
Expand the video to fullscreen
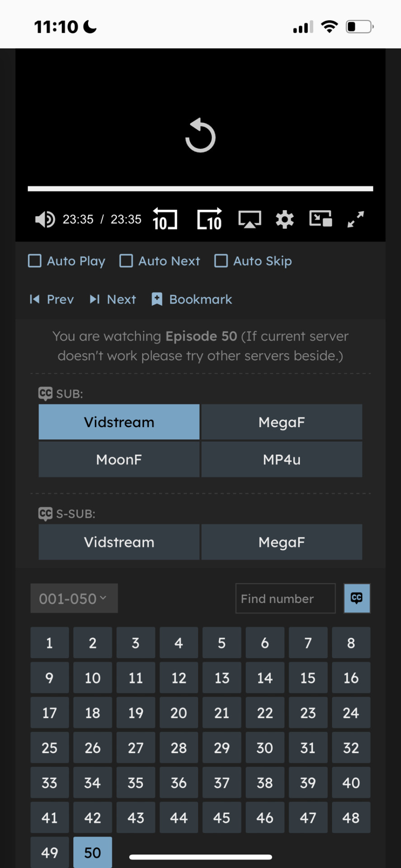point(356,219)
